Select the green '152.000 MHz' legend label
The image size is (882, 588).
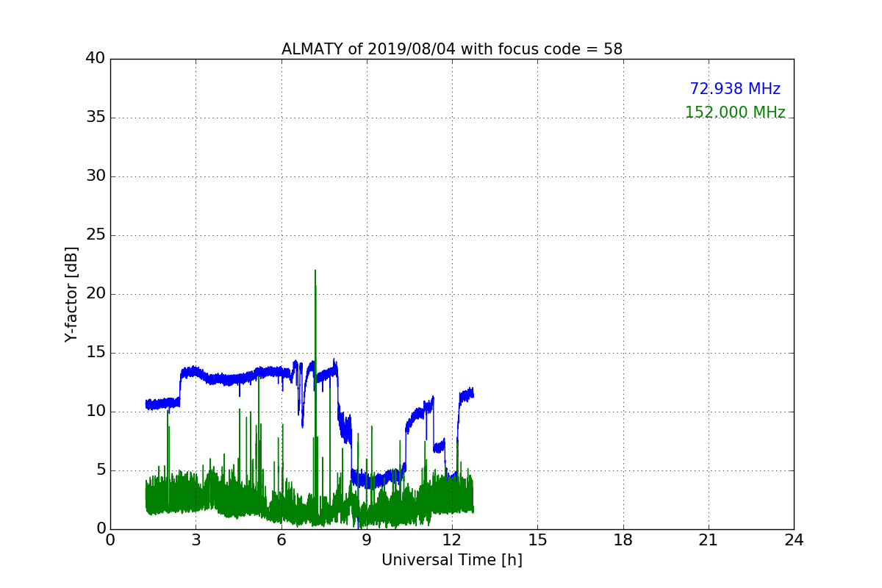coord(735,112)
